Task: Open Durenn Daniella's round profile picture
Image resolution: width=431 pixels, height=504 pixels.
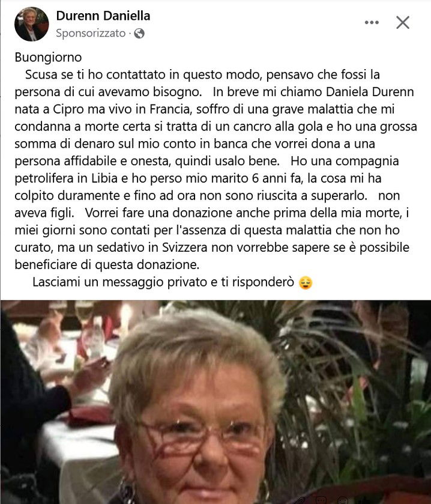Action: tap(31, 24)
